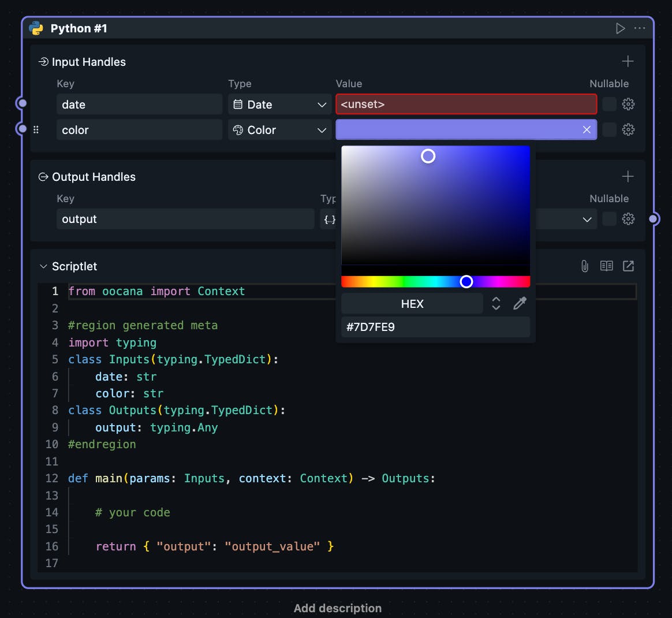Image resolution: width=672 pixels, height=618 pixels.
Task: Add a new output handle
Action: (628, 176)
